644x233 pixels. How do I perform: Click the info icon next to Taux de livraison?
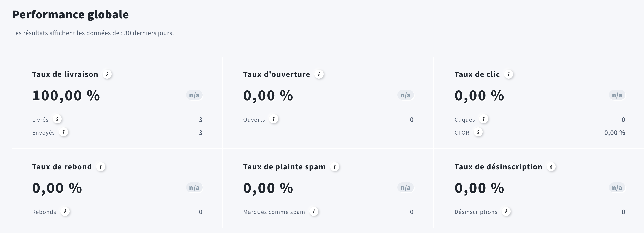[x=108, y=74]
